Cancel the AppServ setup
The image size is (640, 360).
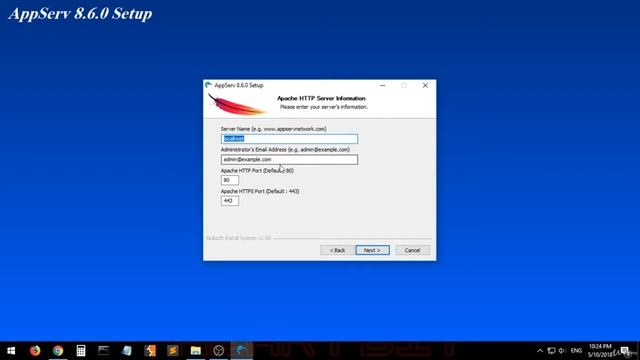pos(412,250)
